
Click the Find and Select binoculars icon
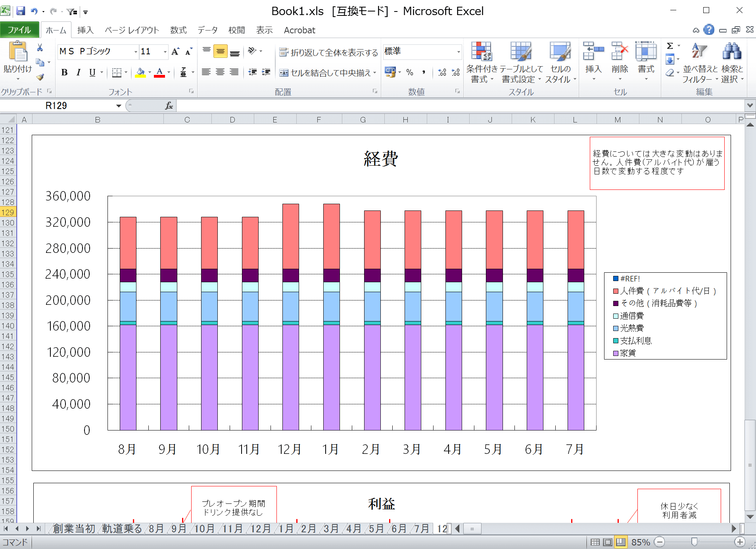pos(732,52)
